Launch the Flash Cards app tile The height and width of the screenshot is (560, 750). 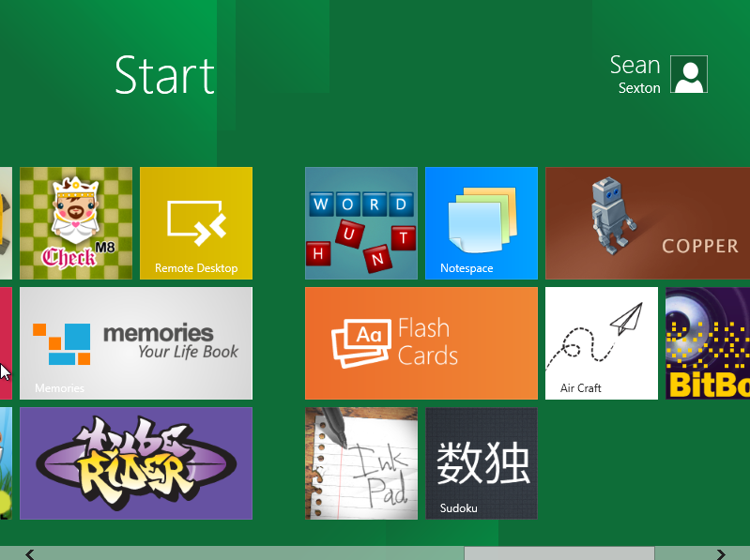click(421, 343)
